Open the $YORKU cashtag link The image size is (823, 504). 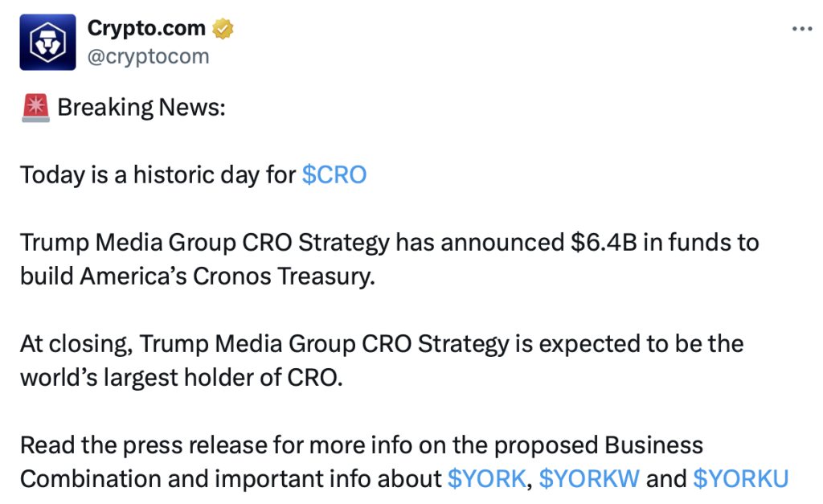740,479
